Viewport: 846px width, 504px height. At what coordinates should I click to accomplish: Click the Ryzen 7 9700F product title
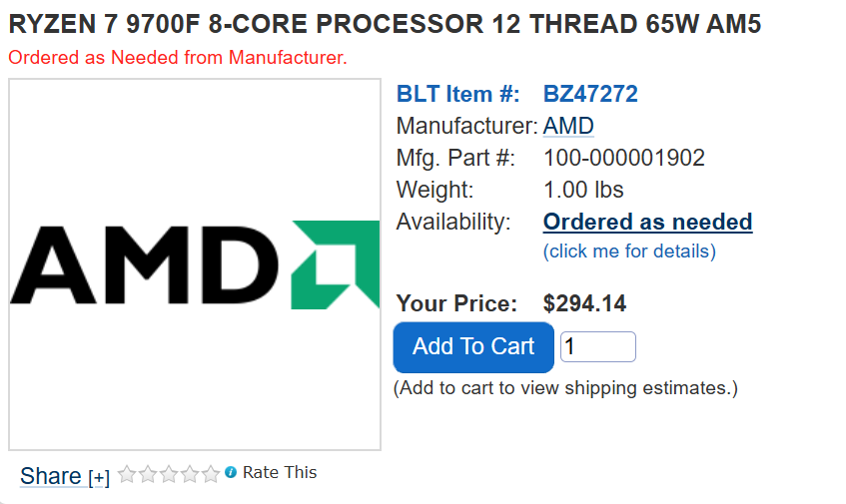[x=385, y=24]
